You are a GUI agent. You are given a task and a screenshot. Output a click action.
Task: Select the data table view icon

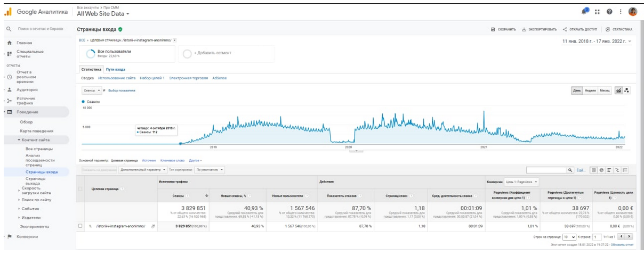click(x=593, y=170)
